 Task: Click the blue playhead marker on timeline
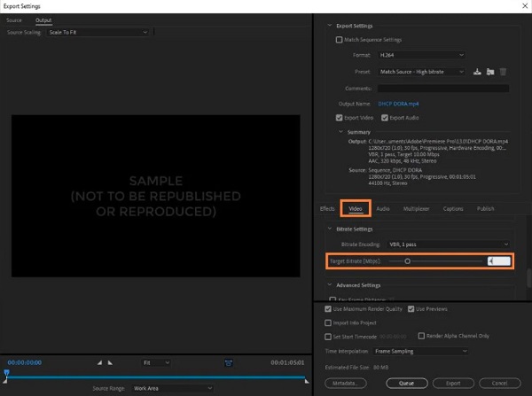pyautogui.click(x=6, y=373)
